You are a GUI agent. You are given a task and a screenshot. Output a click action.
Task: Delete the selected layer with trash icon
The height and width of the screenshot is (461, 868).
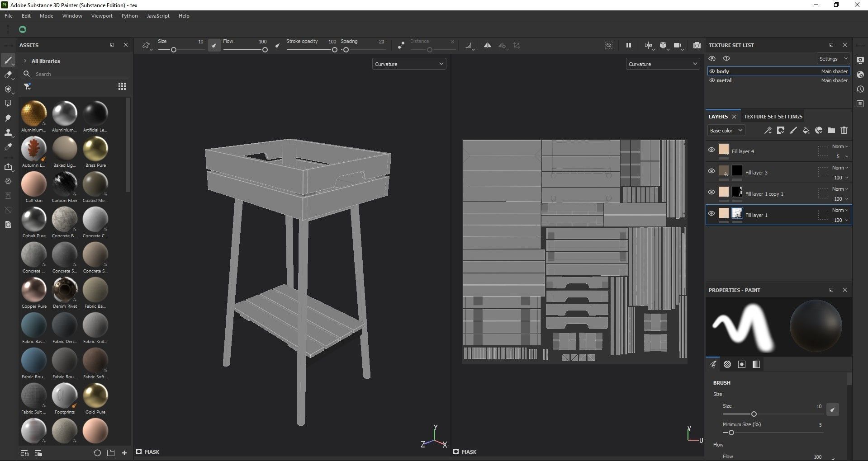click(844, 131)
